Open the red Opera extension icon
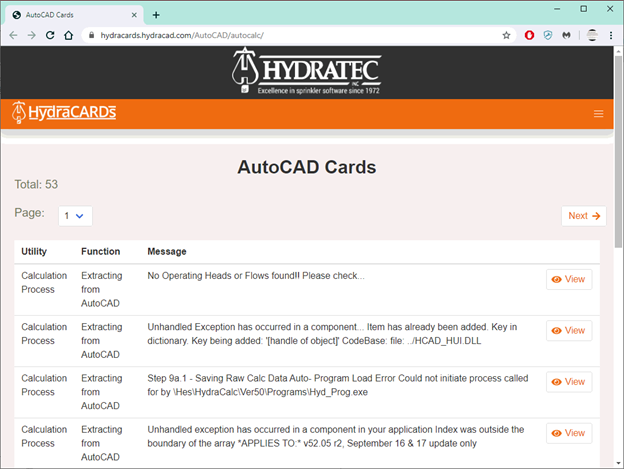624x469 pixels. tap(529, 35)
